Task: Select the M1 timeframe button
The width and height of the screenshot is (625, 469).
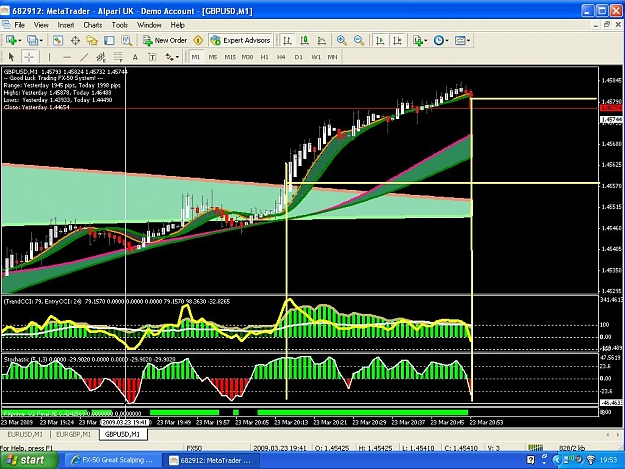Action: tap(196, 57)
